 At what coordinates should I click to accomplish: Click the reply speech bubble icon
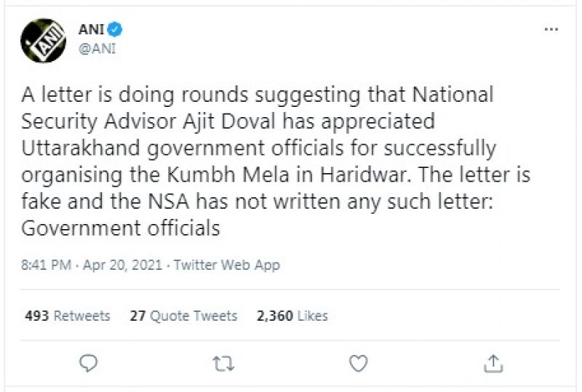click(89, 361)
